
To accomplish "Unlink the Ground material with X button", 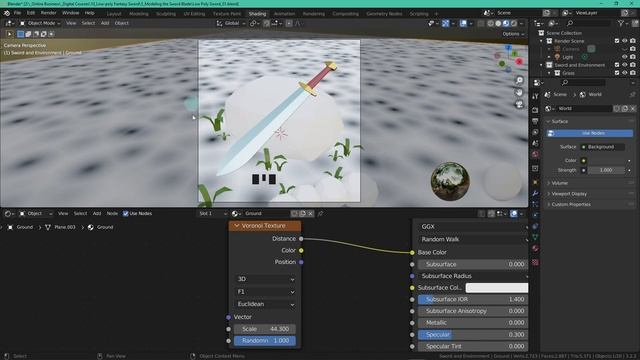I will [x=310, y=213].
